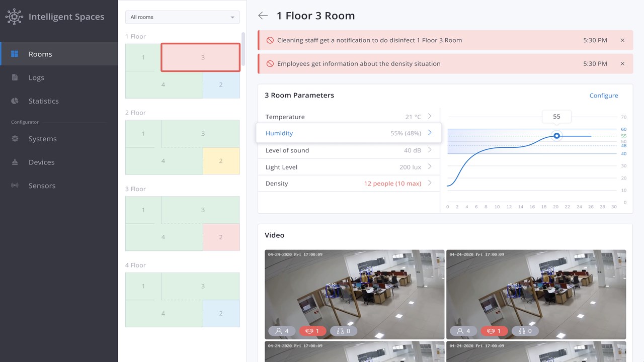Click the Systems gear icon
Viewport: 644px width, 362px height.
tap(15, 138)
